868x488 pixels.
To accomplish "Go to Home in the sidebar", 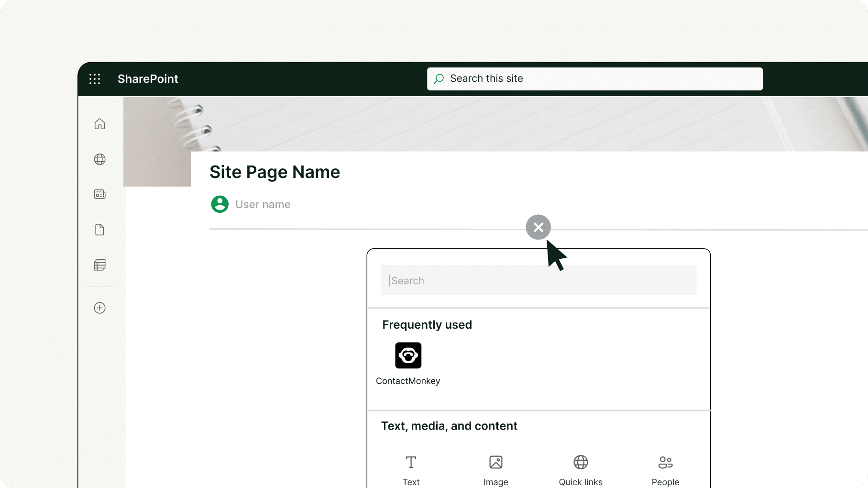I will click(99, 124).
